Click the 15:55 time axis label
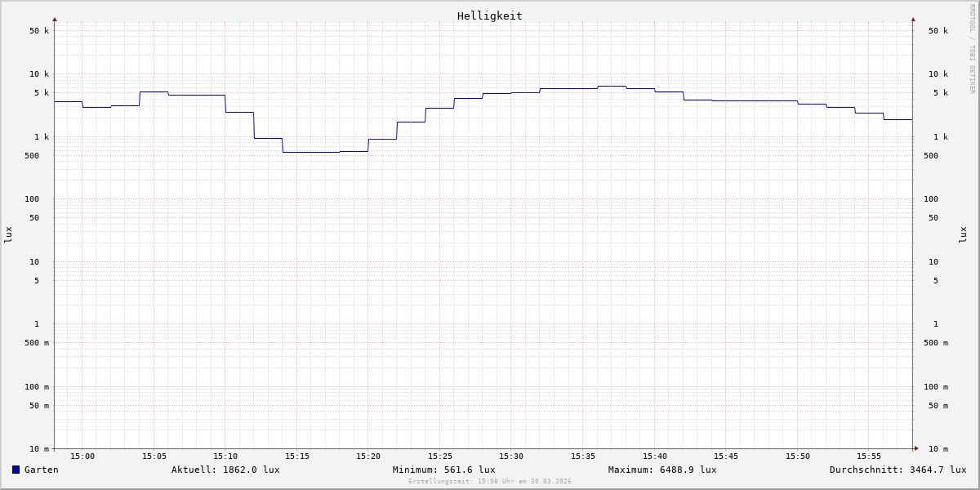This screenshot has height=490, width=980. coord(869,457)
